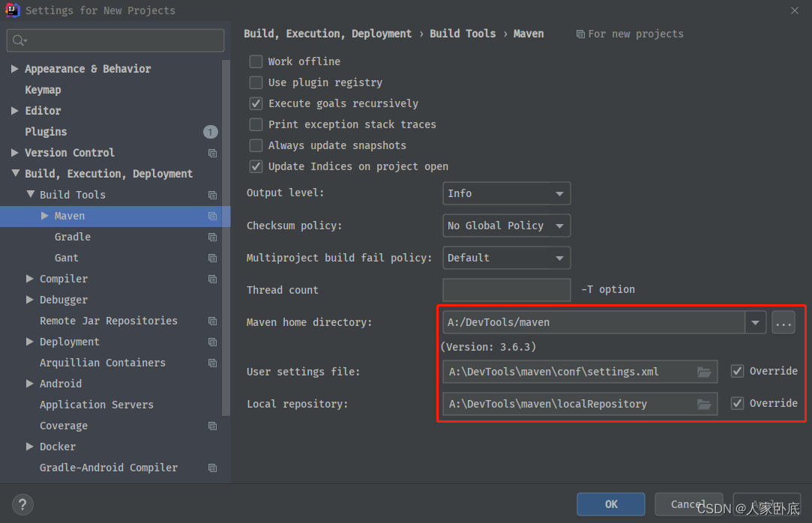Open Multiproject build fail policy dropdown
Viewport: 812px width, 523px height.
tap(506, 258)
